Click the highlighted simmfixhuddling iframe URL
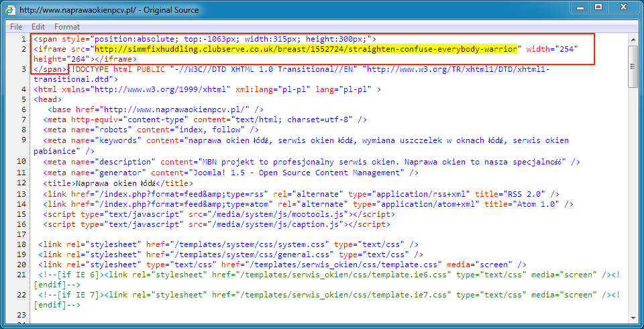The height and width of the screenshot is (329, 644). click(306, 49)
